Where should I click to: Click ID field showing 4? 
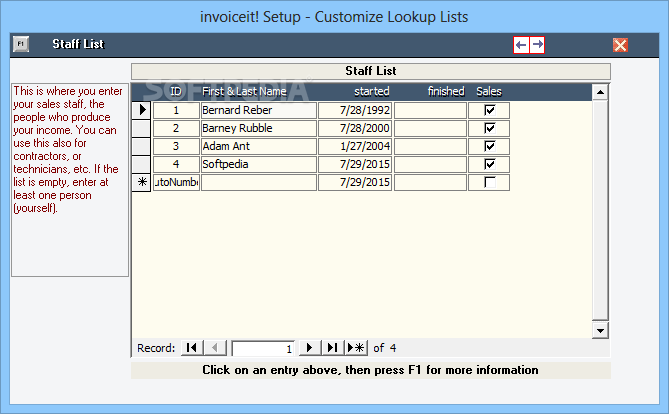tap(176, 164)
